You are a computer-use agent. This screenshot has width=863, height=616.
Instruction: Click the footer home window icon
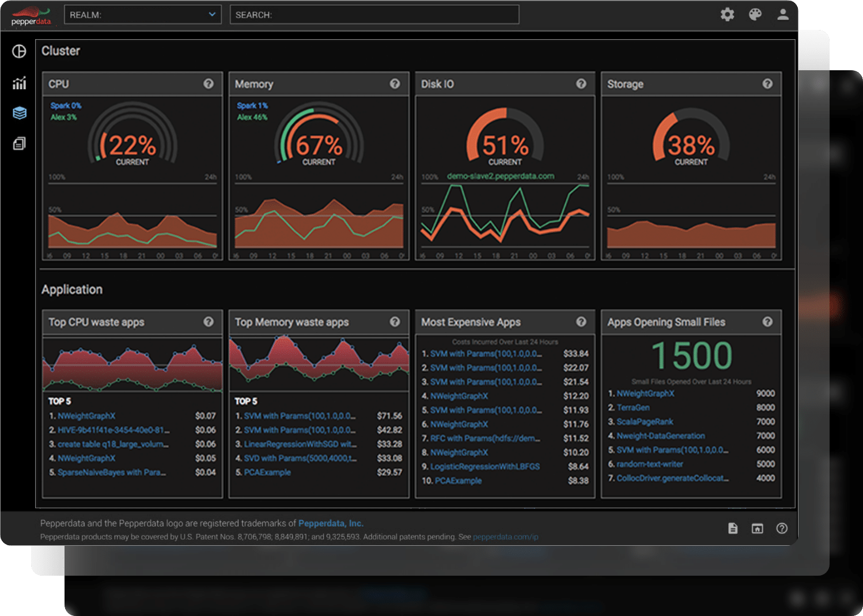pos(758,528)
